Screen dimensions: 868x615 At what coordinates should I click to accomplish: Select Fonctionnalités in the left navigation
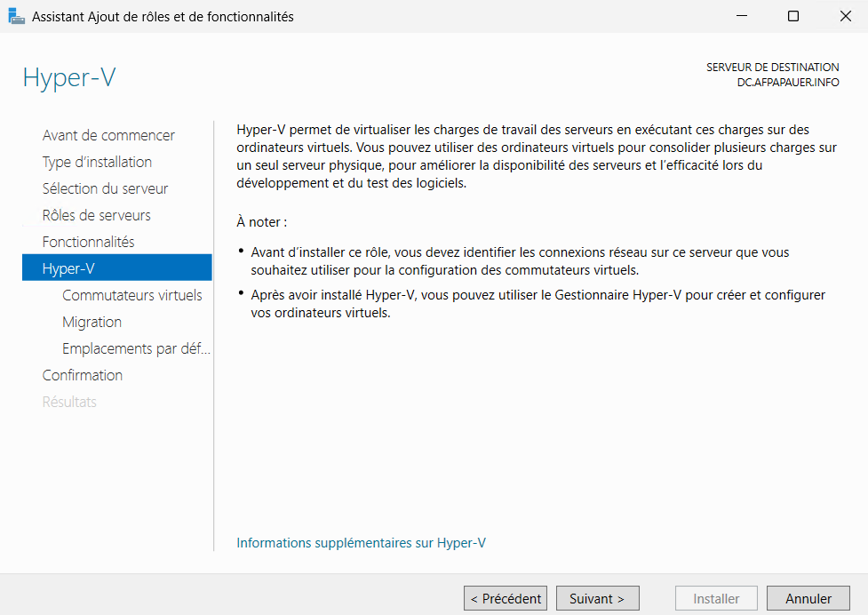tap(88, 242)
